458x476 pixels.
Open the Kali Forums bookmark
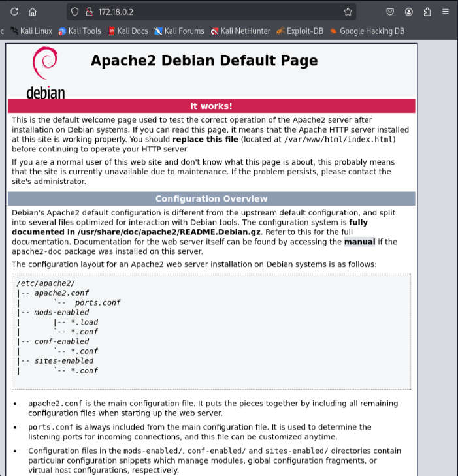coord(179,31)
